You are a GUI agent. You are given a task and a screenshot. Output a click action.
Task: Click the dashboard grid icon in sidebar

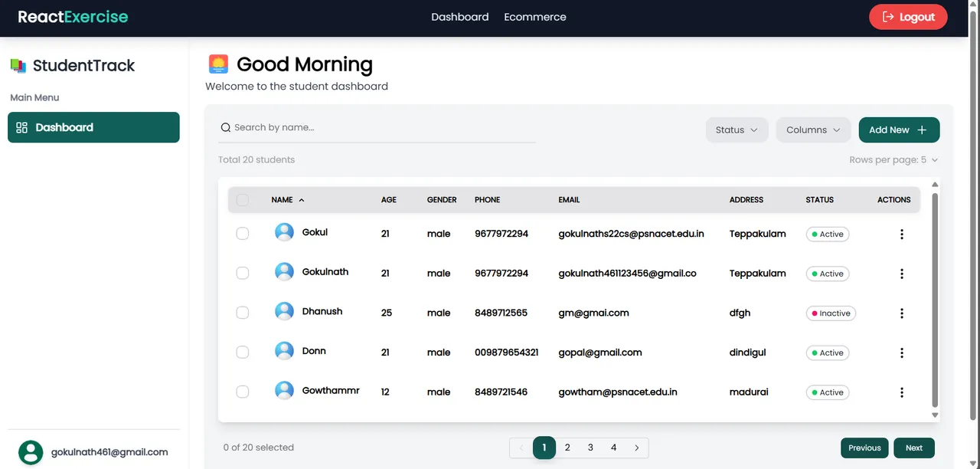tap(21, 127)
